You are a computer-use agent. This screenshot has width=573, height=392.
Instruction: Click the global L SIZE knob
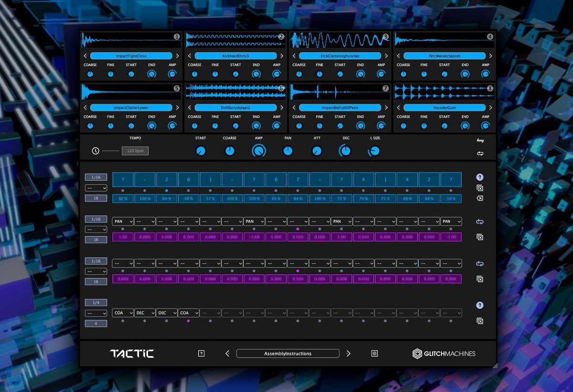coord(374,151)
